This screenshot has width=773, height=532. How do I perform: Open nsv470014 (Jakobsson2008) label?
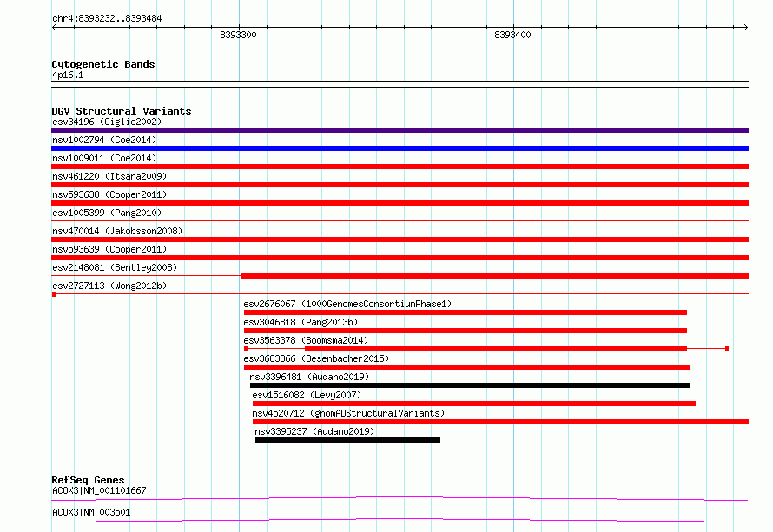[117, 231]
